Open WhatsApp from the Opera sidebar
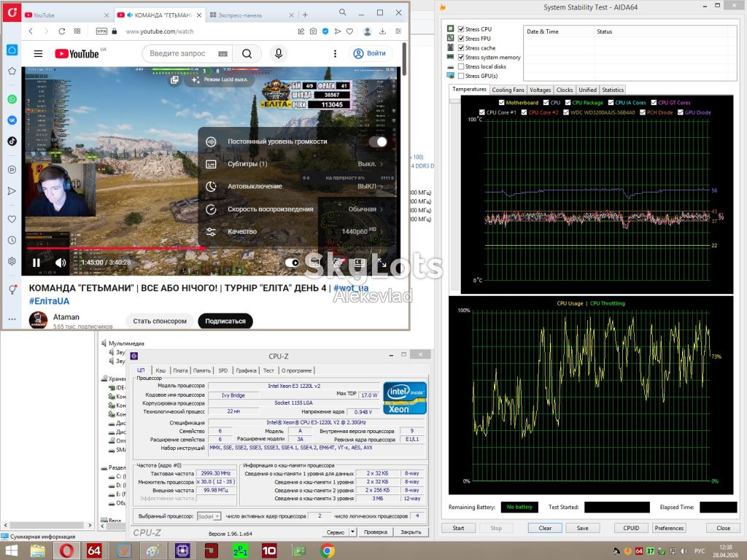747x560 pixels. pyautogui.click(x=12, y=99)
